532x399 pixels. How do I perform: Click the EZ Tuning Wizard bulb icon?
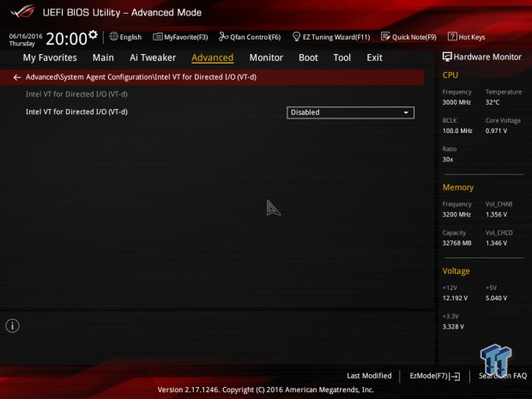296,36
